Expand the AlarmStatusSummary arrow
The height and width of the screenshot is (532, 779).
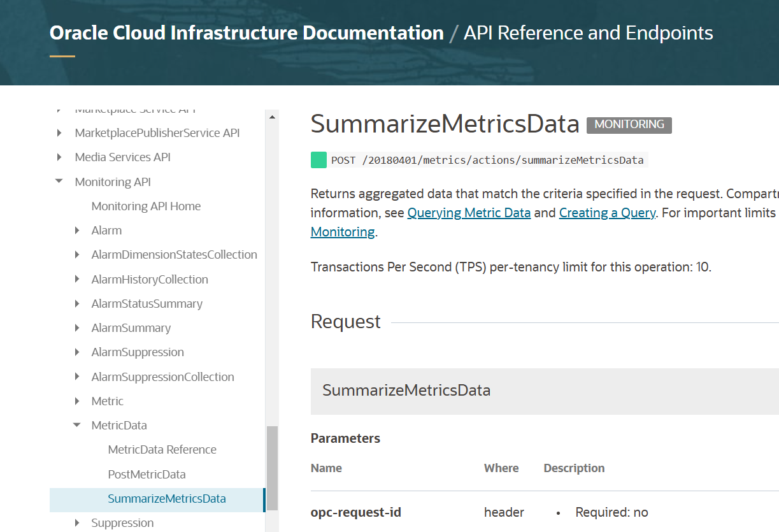click(x=76, y=304)
